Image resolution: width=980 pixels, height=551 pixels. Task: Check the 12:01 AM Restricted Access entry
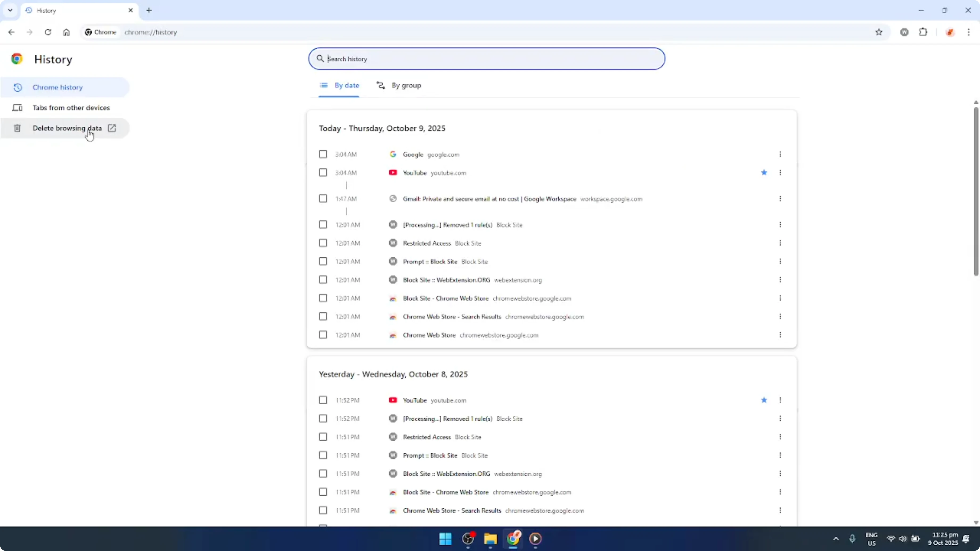[x=323, y=243]
